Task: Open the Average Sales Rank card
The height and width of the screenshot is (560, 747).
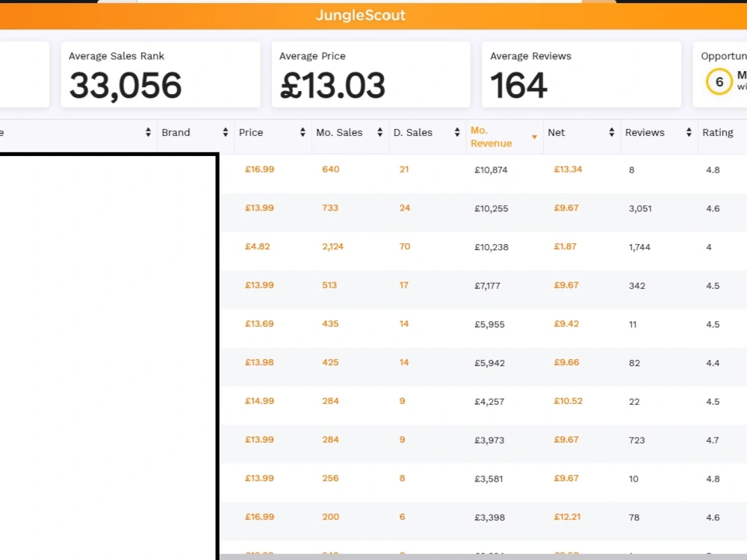Action: pos(161,75)
